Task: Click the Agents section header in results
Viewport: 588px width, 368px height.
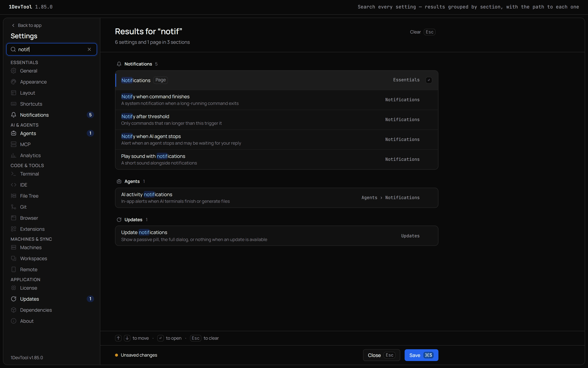Action: [x=131, y=181]
